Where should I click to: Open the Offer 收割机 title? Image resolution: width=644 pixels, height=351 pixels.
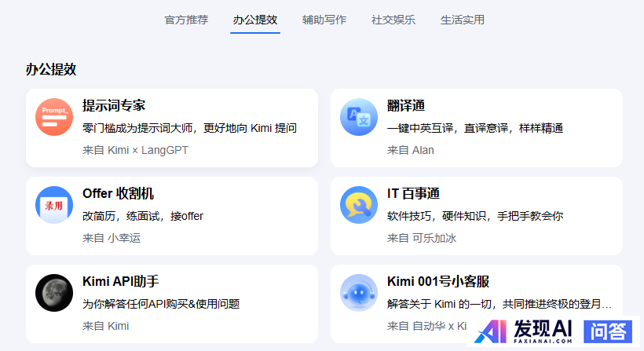click(x=118, y=193)
